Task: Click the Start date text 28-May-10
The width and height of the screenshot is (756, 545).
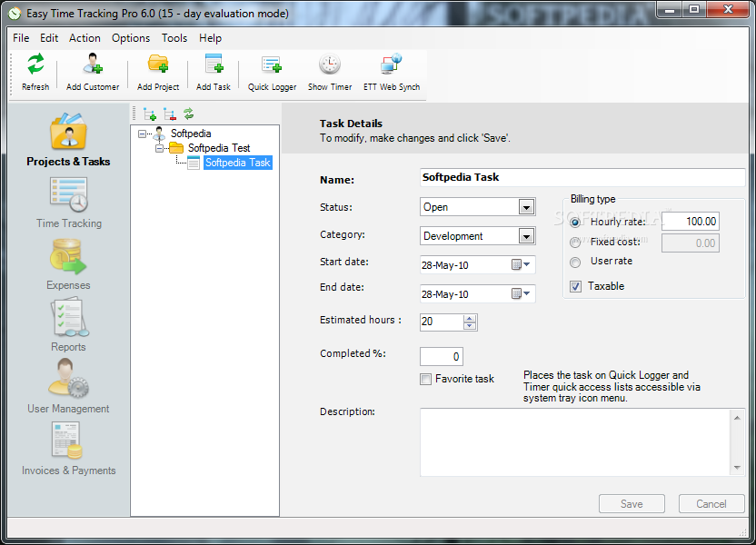Action: [x=445, y=265]
